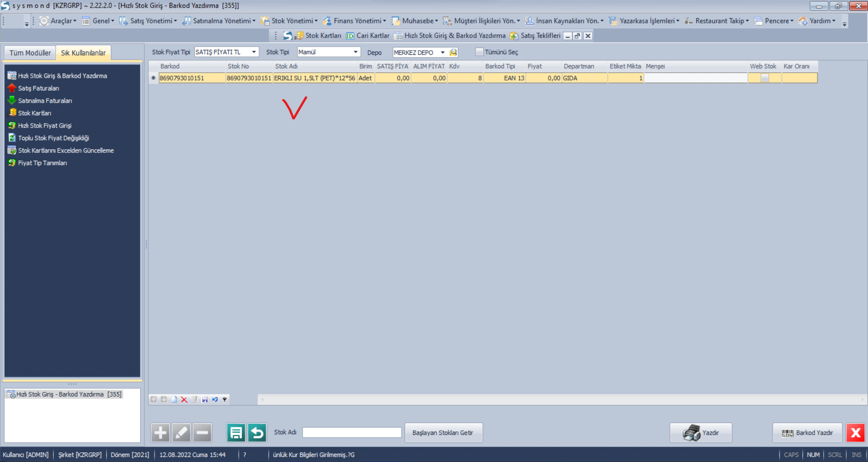Open Hızlı Stok Fiyat Girişi from sidebar
Viewport: 868px width, 462px height.
tap(45, 126)
